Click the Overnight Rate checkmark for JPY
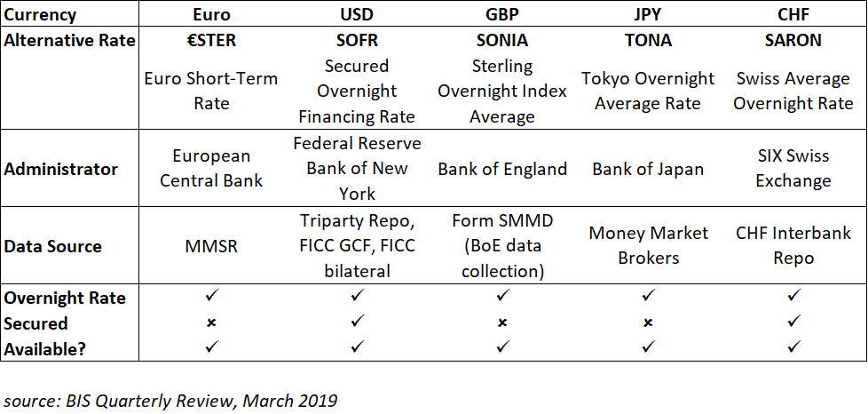Viewport: 868px width, 414px height. click(648, 298)
